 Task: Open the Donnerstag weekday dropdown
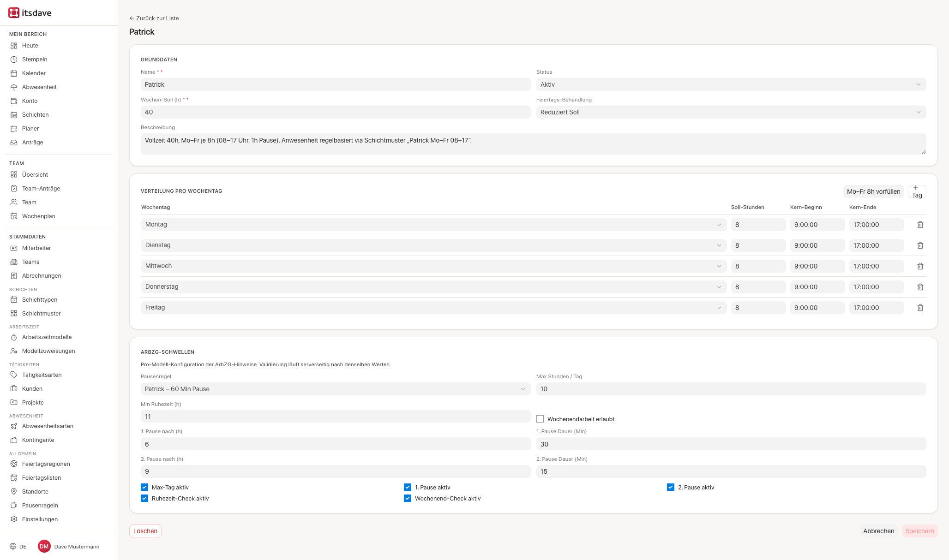[434, 287]
